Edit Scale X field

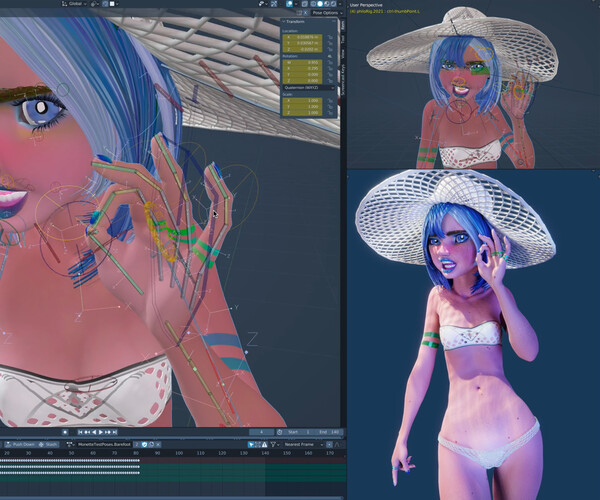[x=302, y=100]
